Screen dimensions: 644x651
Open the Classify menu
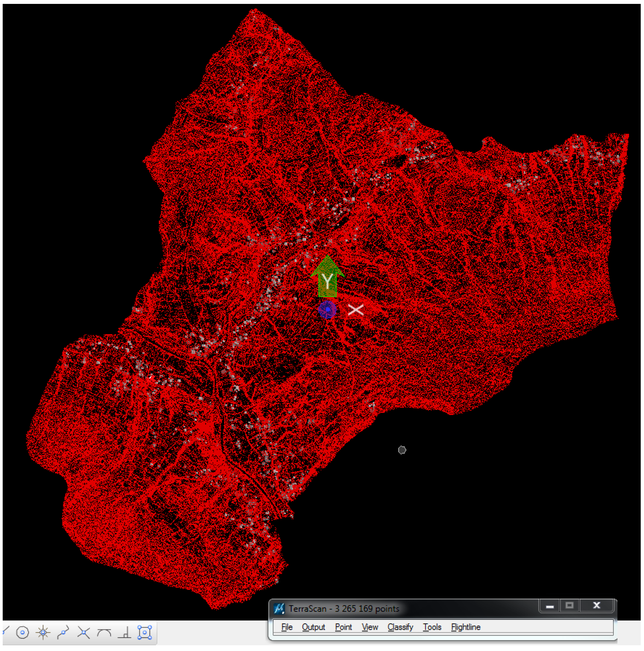400,627
